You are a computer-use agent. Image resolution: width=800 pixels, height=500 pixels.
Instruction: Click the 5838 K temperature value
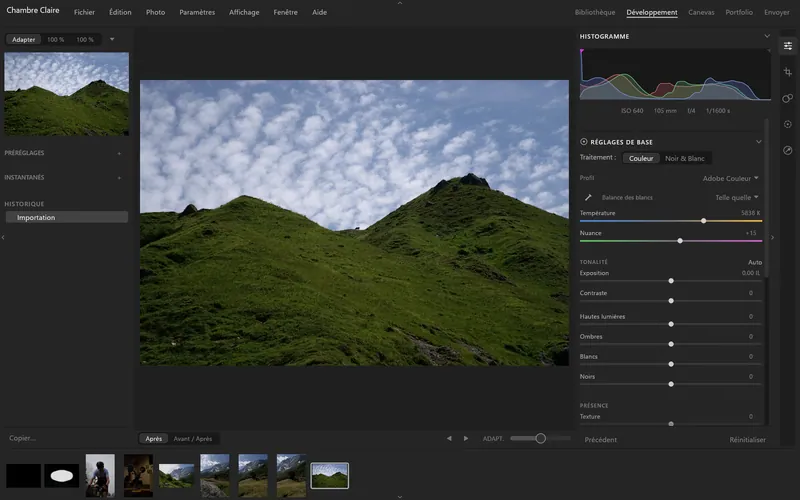(751, 213)
